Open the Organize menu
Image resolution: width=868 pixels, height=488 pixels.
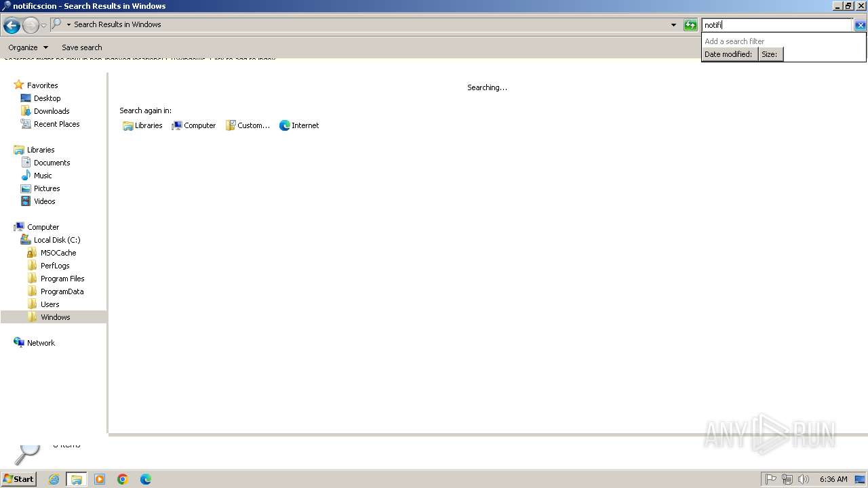(28, 47)
